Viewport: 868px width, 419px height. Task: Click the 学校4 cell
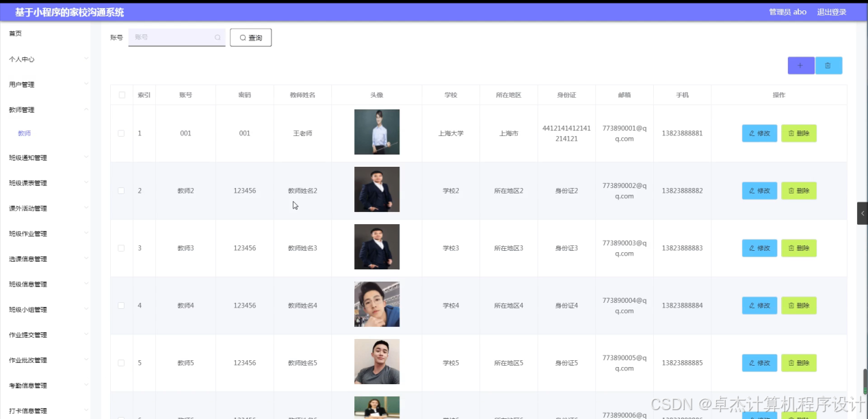[451, 306]
